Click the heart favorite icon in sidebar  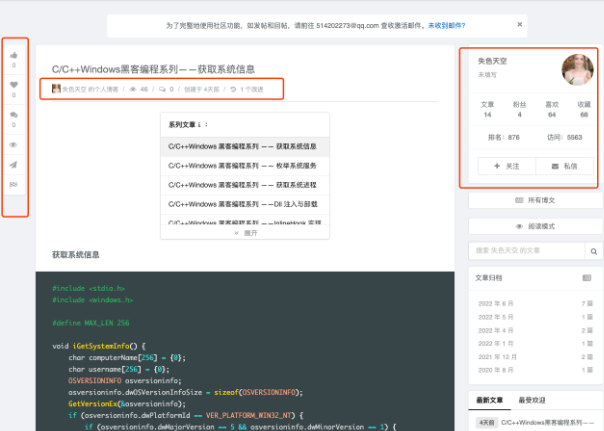coord(14,85)
